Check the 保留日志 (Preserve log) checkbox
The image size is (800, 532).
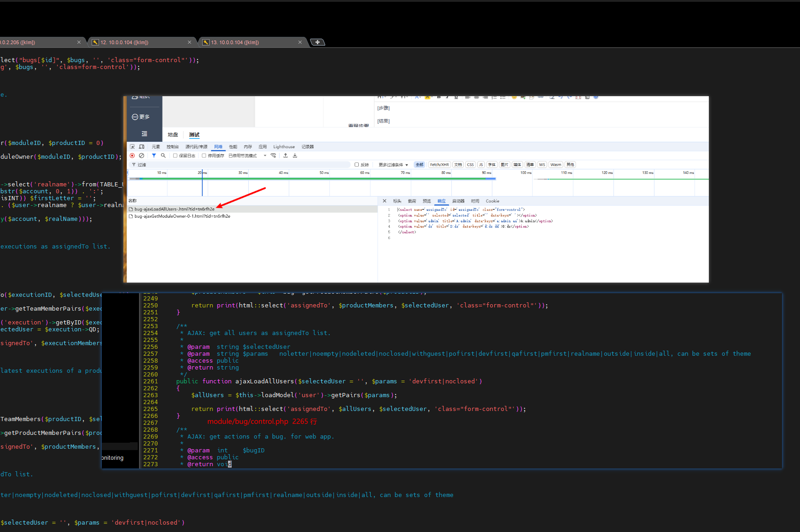pos(175,156)
